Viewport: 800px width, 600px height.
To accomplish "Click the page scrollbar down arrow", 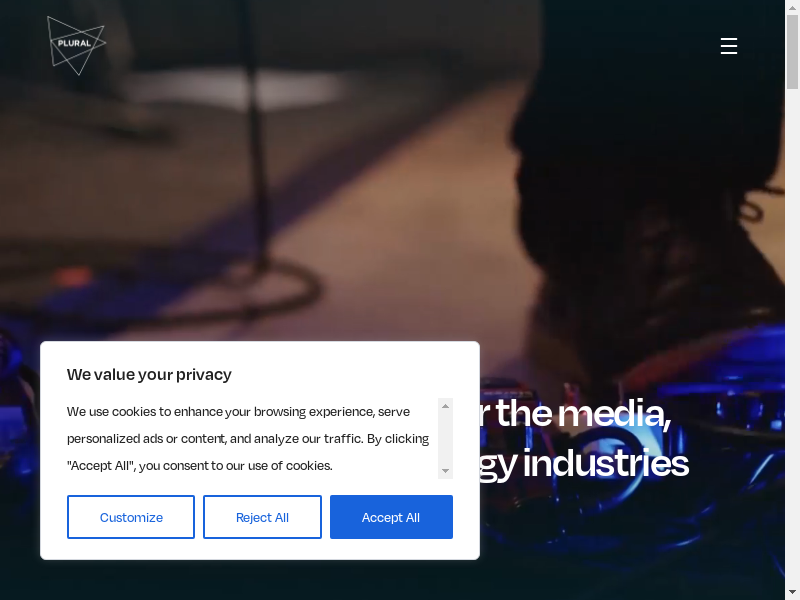I will point(792,593).
